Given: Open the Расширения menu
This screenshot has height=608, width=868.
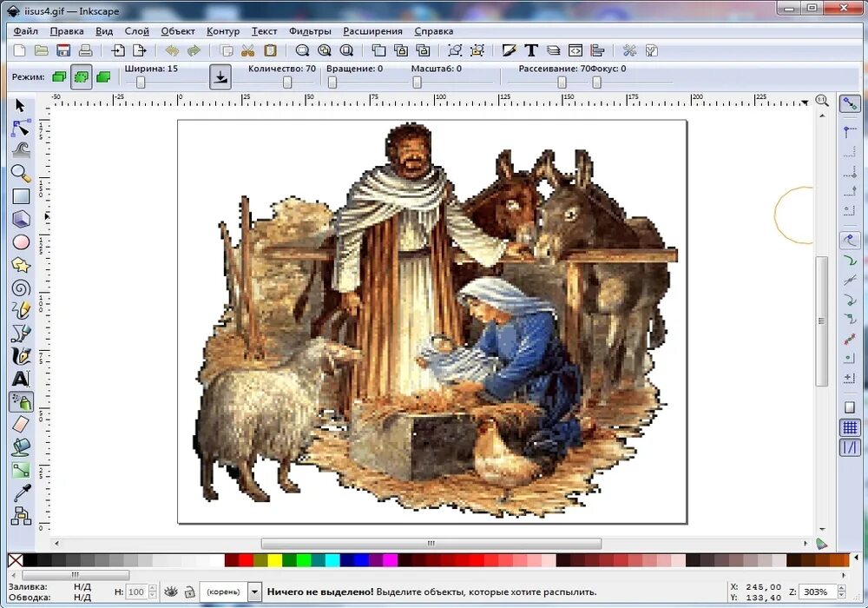Looking at the screenshot, I should tap(372, 31).
